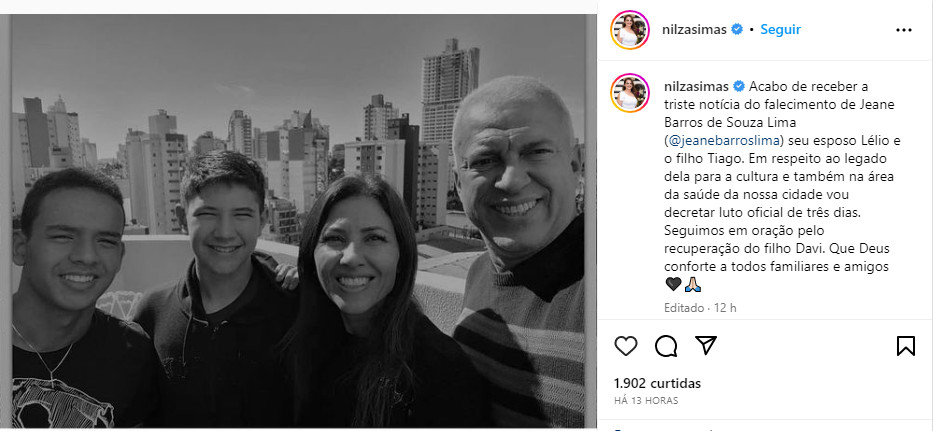The height and width of the screenshot is (431, 938).
Task: Click the verified badge in the post header
Action: 737,29
